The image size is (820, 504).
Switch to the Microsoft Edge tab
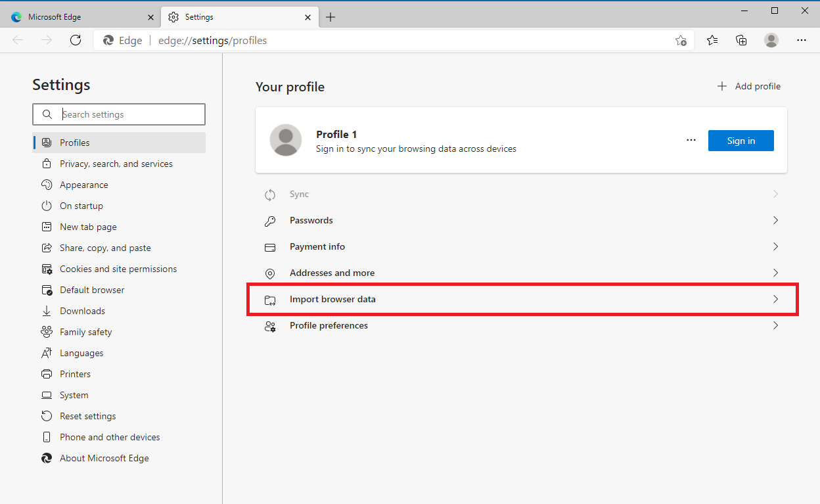pyautogui.click(x=81, y=17)
